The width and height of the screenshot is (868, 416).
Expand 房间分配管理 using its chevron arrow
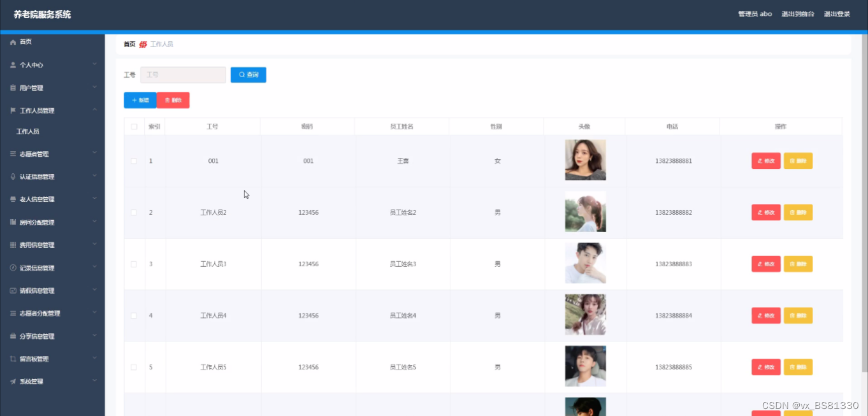[94, 222]
